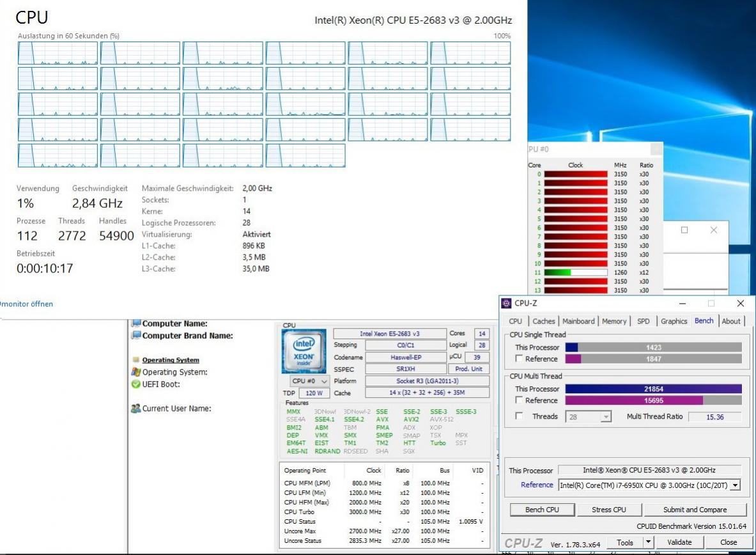Click the TDP field 120 W
The image size is (756, 555).
point(314,393)
